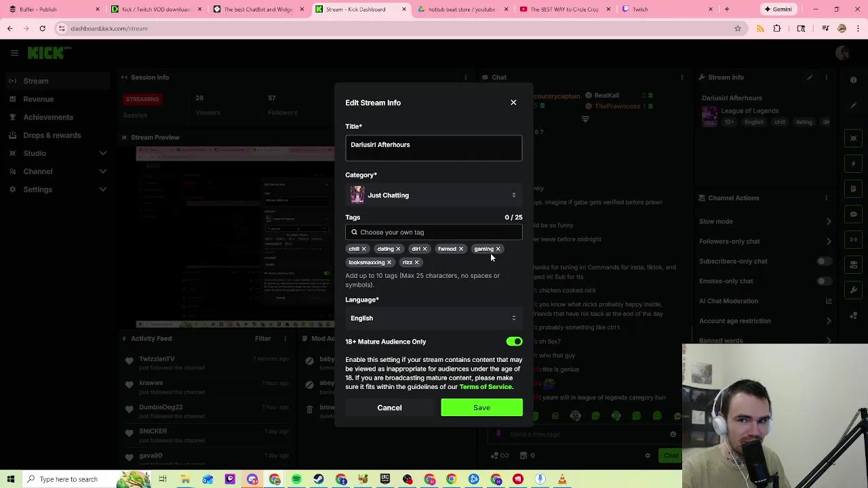Screen dimensions: 868x488
Task: Click the stream Title input field
Action: [434, 148]
